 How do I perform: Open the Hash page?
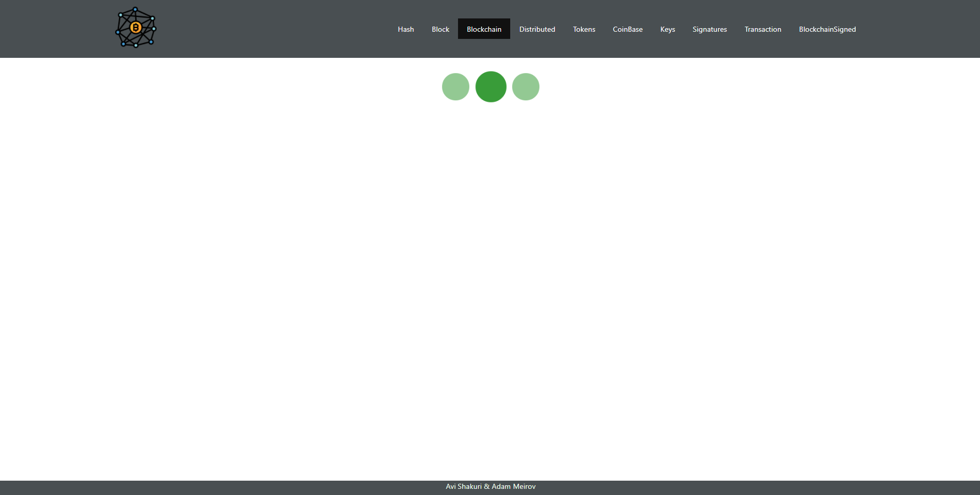[x=405, y=29]
